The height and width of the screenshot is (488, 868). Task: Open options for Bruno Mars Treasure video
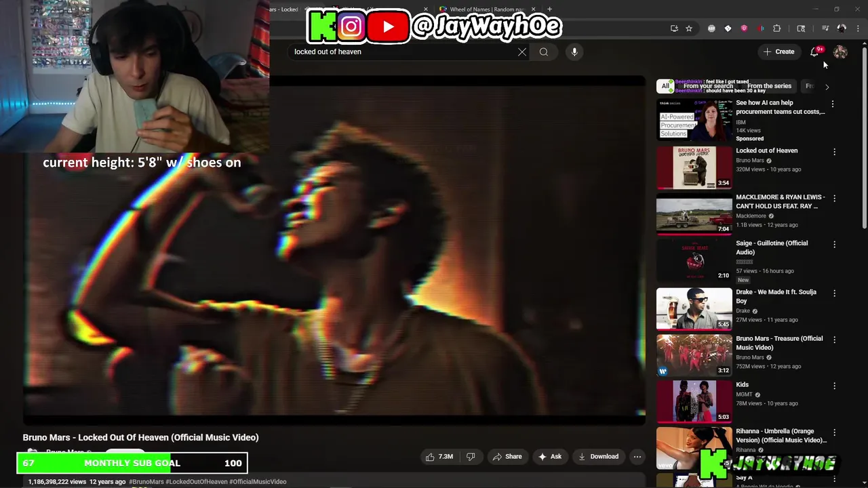[x=835, y=340]
